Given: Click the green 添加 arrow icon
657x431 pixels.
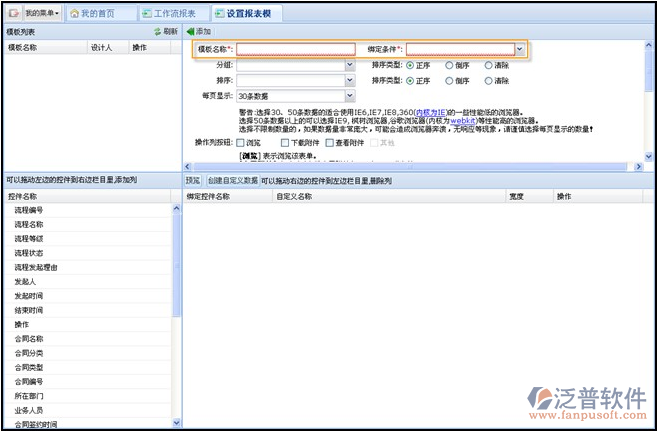Looking at the screenshot, I should click(191, 32).
